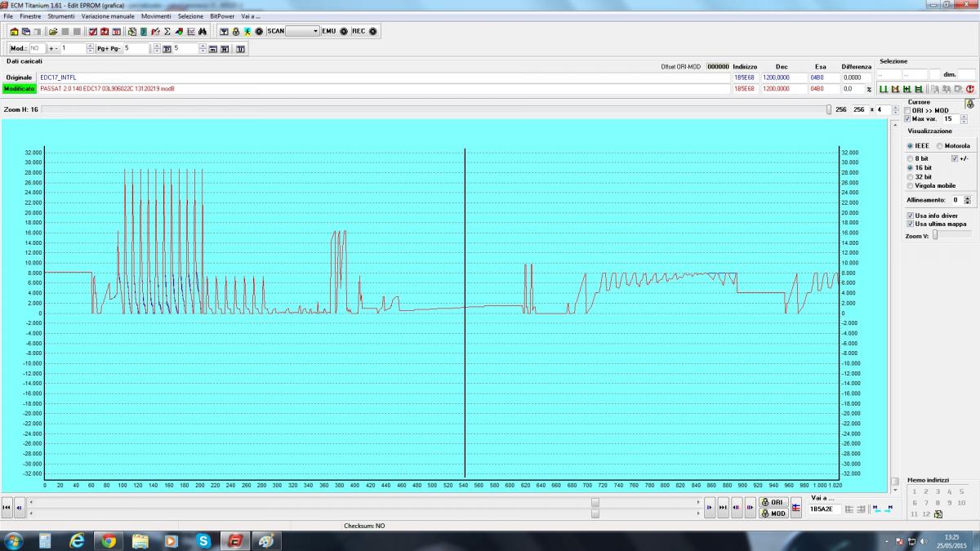Open the Windows Start menu
The height and width of the screenshot is (551, 980).
point(14,540)
